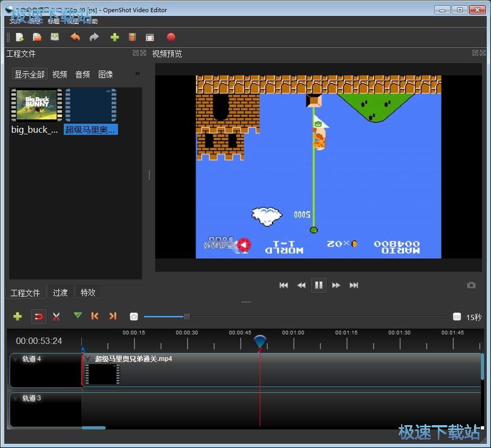Open the 帮助 menu
This screenshot has width=491, height=448.
(x=92, y=21)
